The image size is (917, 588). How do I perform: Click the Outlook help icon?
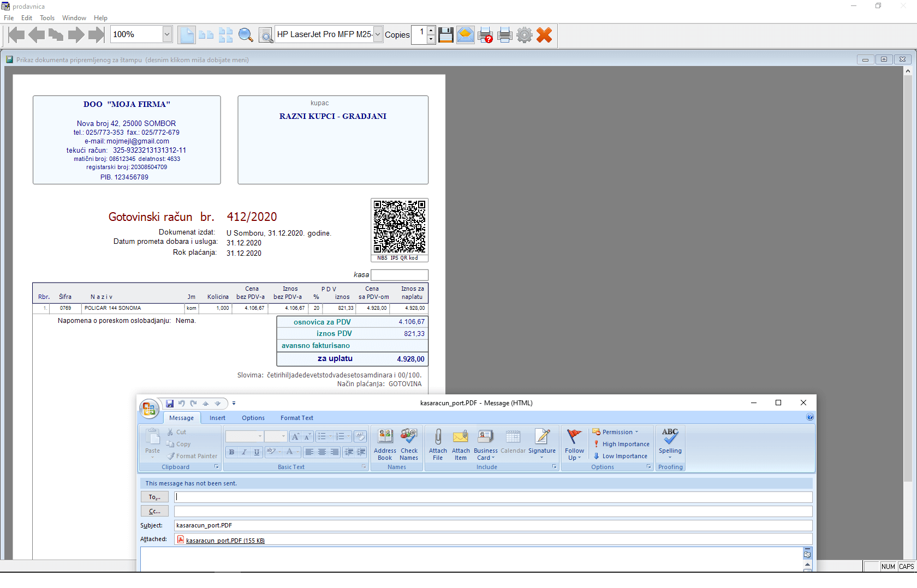click(810, 417)
